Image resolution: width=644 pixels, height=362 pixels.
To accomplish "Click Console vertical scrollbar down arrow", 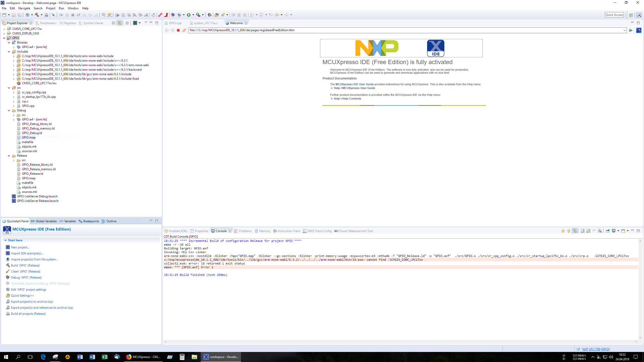I will [x=640, y=338].
